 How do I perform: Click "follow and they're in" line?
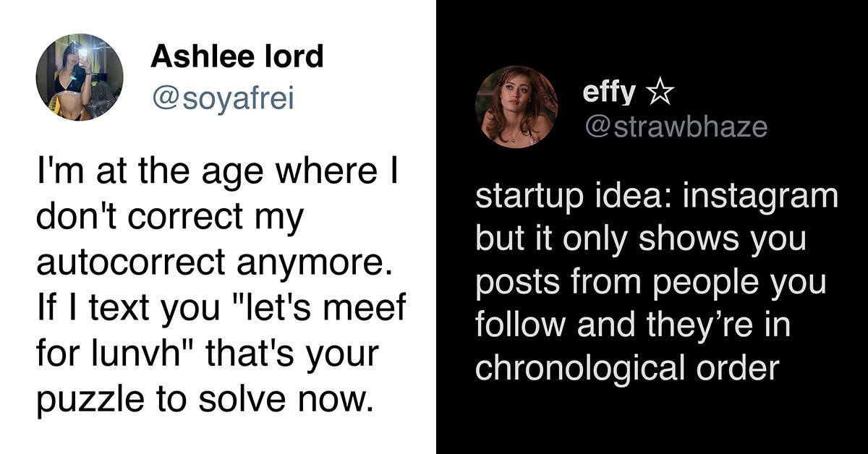pos(633,326)
